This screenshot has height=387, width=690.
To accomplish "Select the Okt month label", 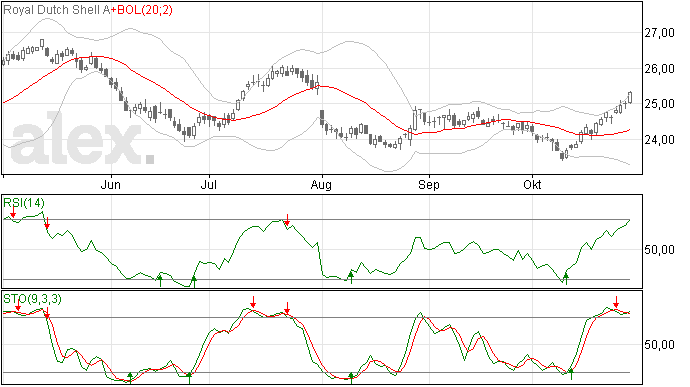I will click(532, 184).
